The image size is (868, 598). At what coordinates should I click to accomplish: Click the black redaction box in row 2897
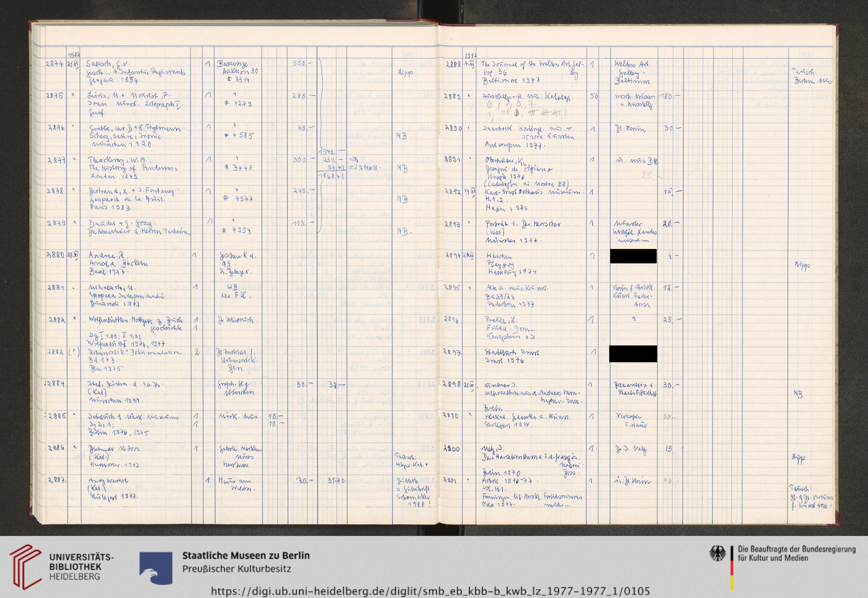click(633, 354)
